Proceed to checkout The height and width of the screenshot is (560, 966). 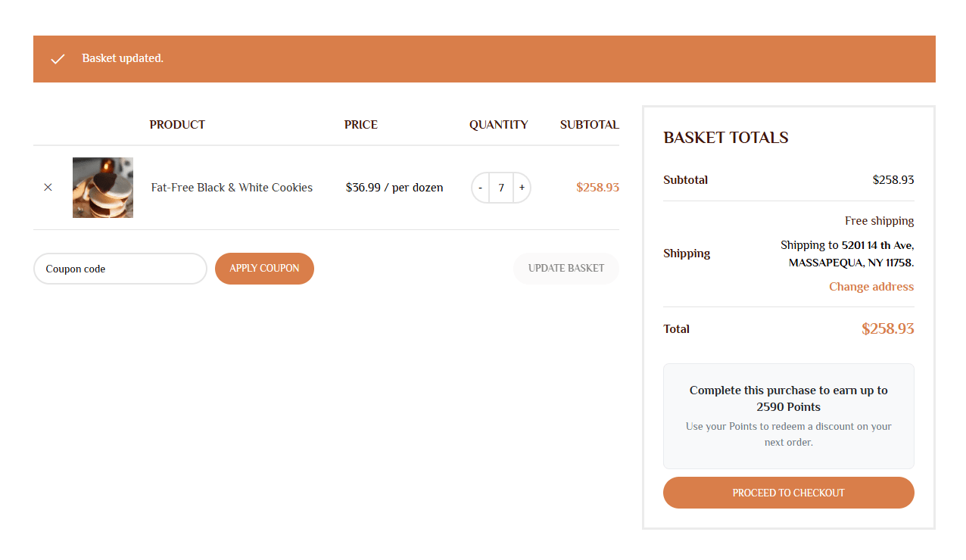(788, 493)
